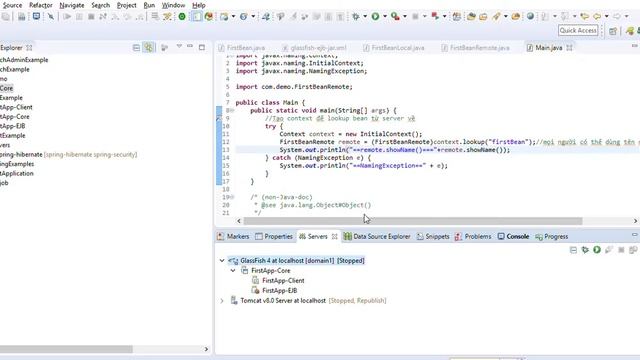Click the Run Last Tool coverage icon
The image size is (640, 360).
coord(395,17)
